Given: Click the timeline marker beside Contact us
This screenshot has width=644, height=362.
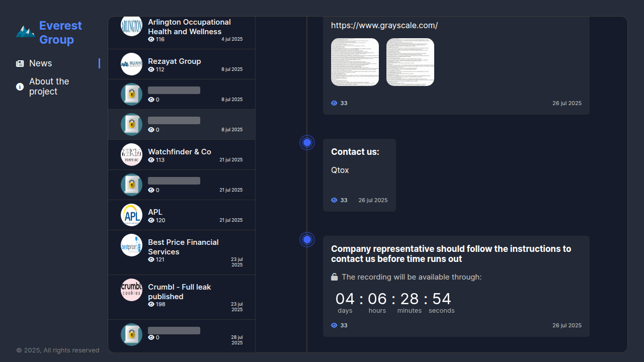Looking at the screenshot, I should tap(307, 142).
